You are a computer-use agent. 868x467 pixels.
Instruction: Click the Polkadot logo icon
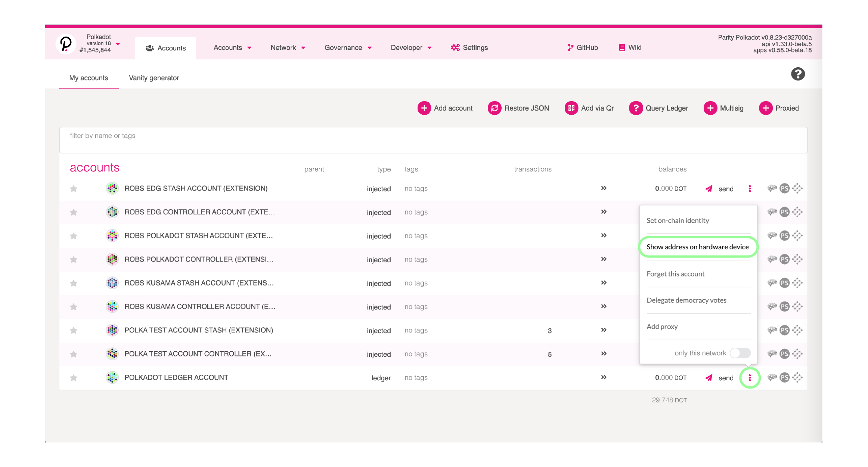66,44
